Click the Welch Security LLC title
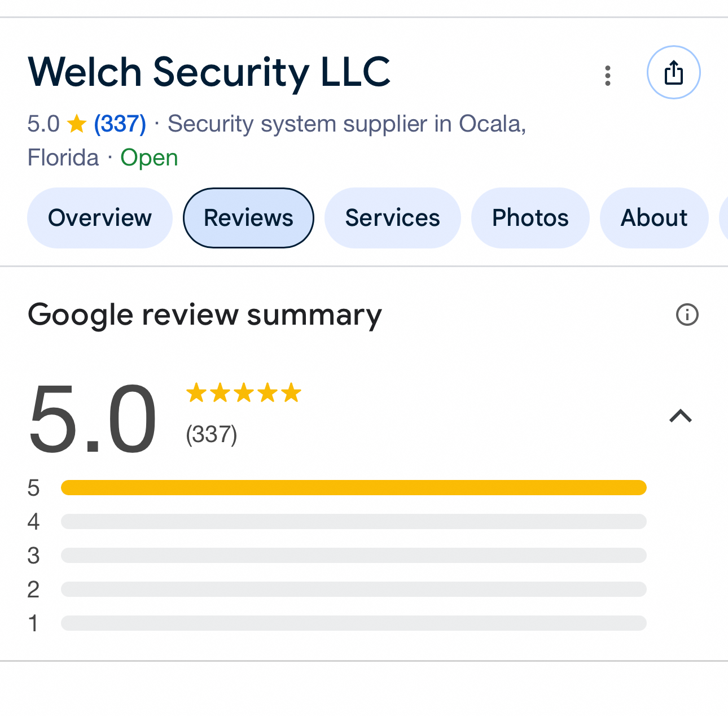This screenshot has width=728, height=716. point(209,72)
